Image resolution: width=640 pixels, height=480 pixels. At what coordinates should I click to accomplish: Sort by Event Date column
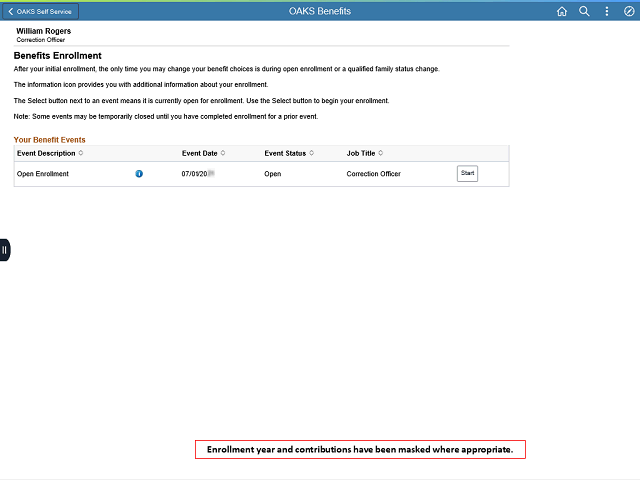(203, 153)
